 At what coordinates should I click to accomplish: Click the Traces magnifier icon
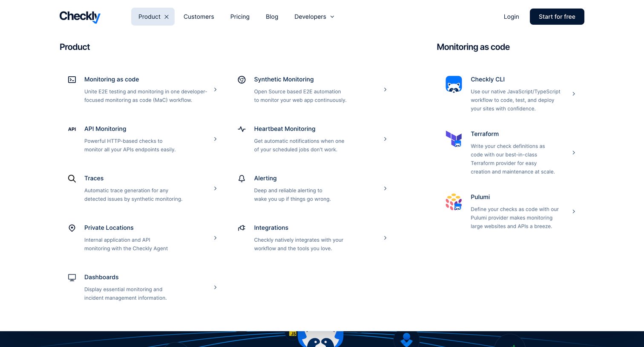(x=72, y=179)
